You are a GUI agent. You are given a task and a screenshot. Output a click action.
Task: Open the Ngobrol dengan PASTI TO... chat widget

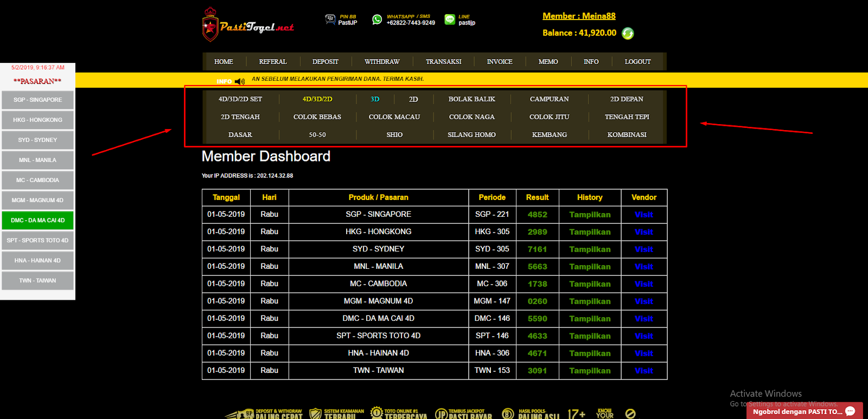click(805, 411)
